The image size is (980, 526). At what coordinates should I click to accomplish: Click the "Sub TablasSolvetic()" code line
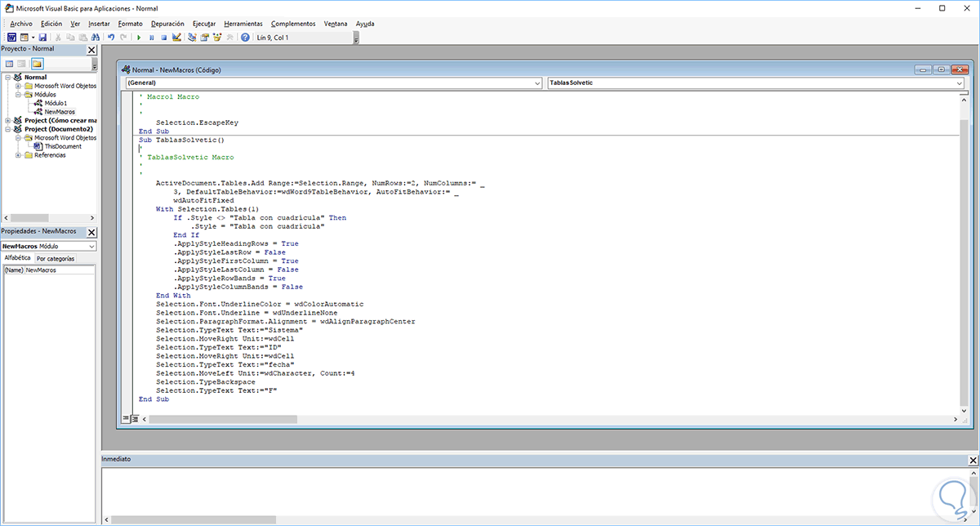pos(181,140)
